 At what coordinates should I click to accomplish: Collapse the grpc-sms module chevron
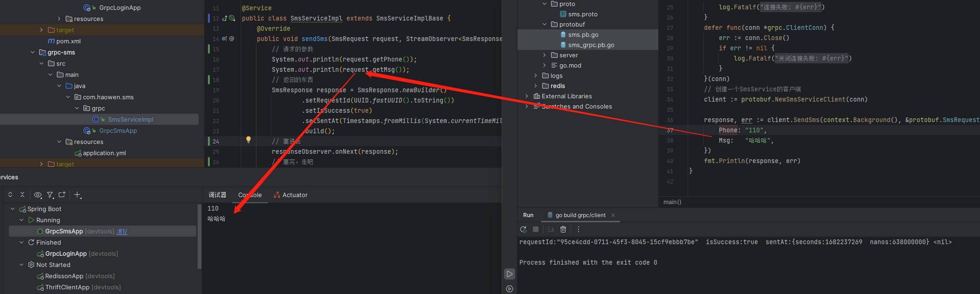pyautogui.click(x=33, y=52)
